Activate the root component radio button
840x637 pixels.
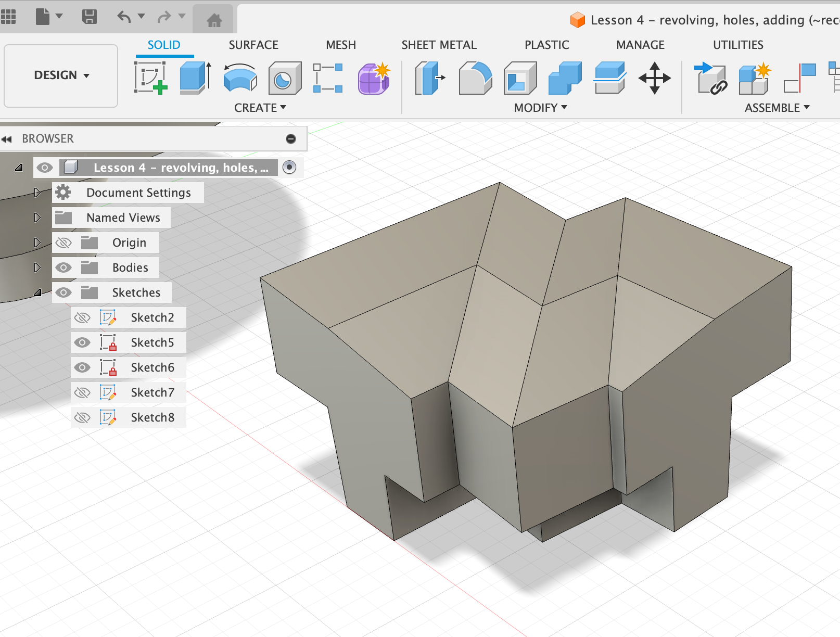289,167
